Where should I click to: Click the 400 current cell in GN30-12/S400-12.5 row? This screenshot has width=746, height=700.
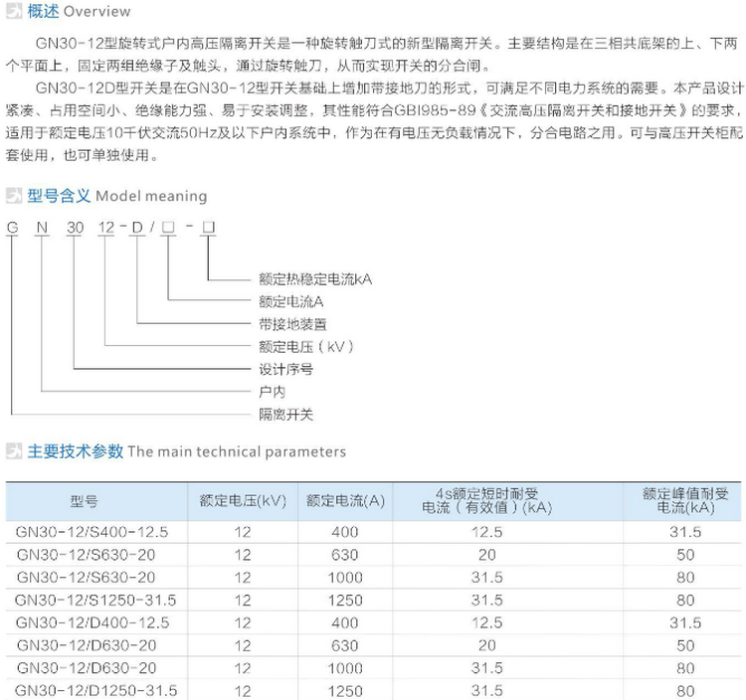pyautogui.click(x=345, y=532)
